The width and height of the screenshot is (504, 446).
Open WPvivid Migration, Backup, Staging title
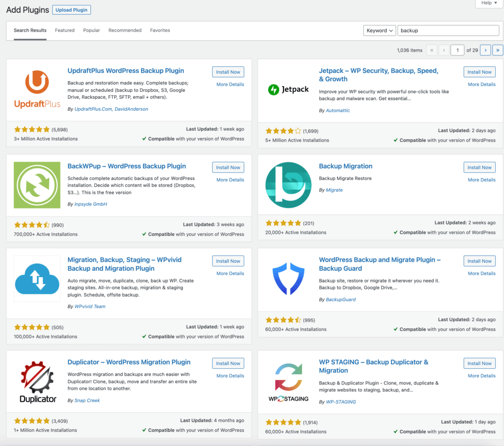[125, 264]
